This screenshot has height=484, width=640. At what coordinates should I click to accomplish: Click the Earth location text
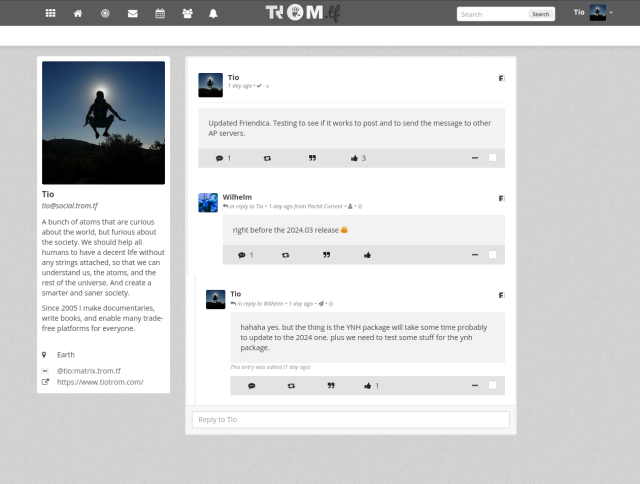(66, 355)
